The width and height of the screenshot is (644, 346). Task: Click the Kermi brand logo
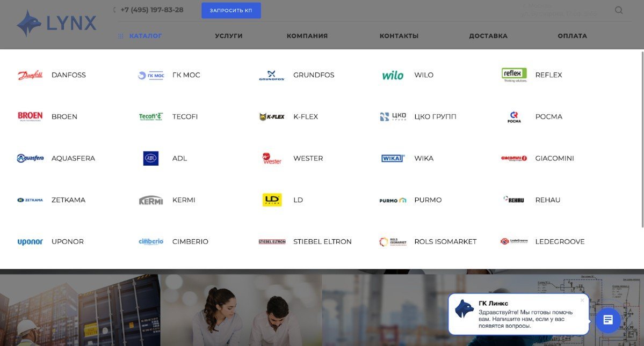coord(151,200)
